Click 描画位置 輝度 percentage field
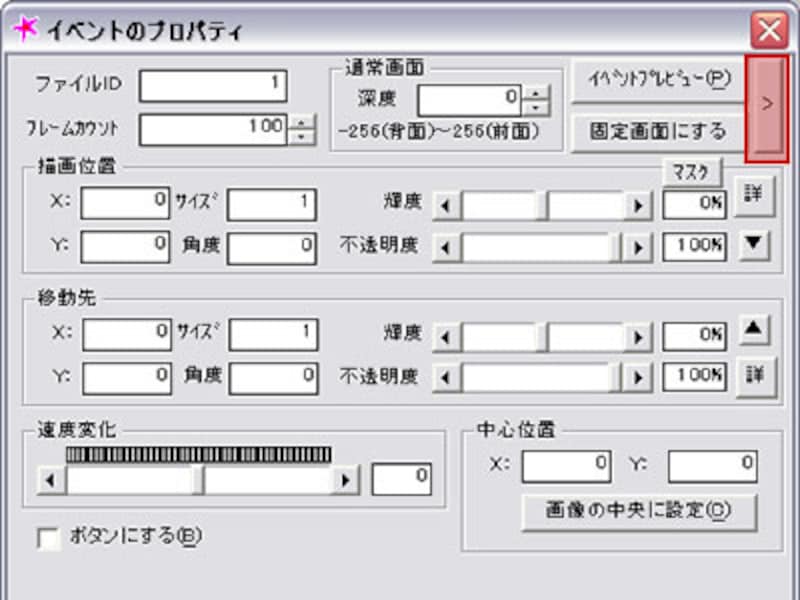Image resolution: width=800 pixels, height=600 pixels. tap(694, 205)
